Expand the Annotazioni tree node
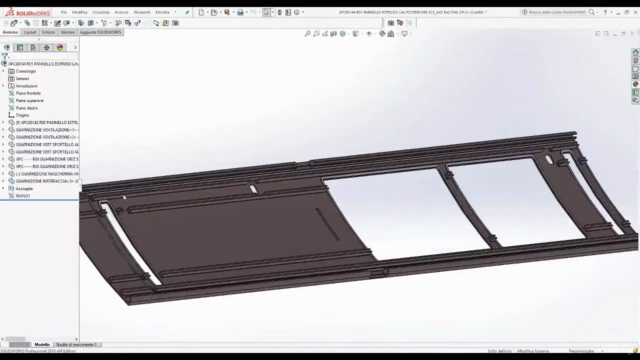Screen dimensions: 640x360 (3, 86)
